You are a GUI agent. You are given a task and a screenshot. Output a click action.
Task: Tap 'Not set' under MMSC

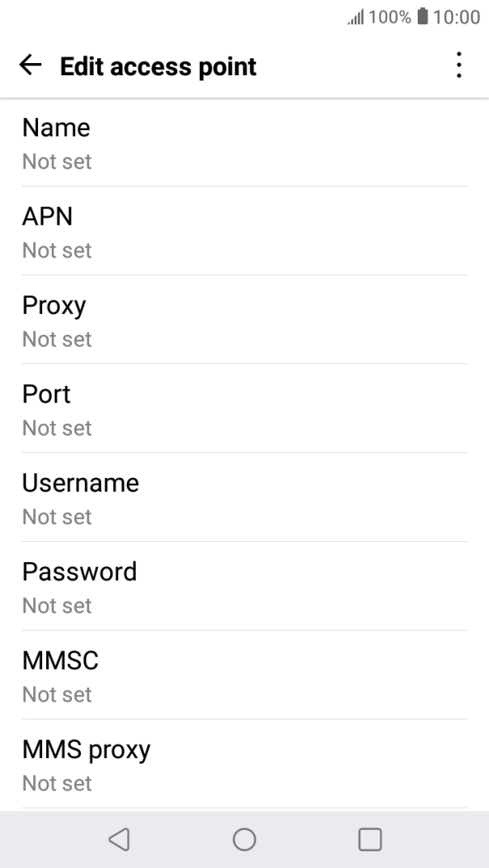tap(57, 695)
